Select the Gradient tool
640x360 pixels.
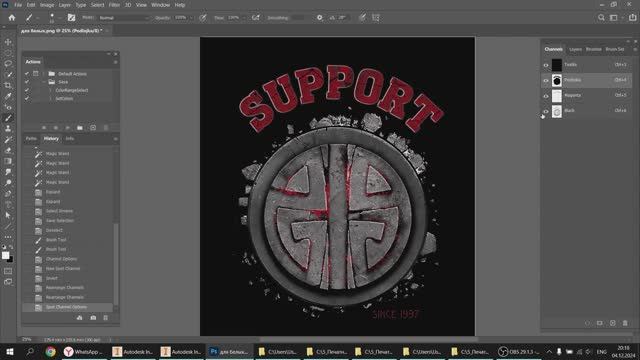pyautogui.click(x=8, y=161)
